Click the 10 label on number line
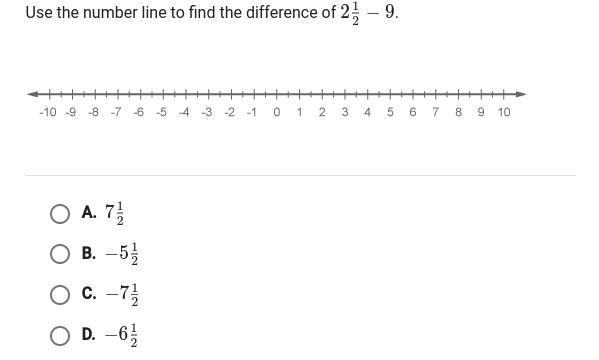Screen dimensions: 599x360 coord(503,112)
